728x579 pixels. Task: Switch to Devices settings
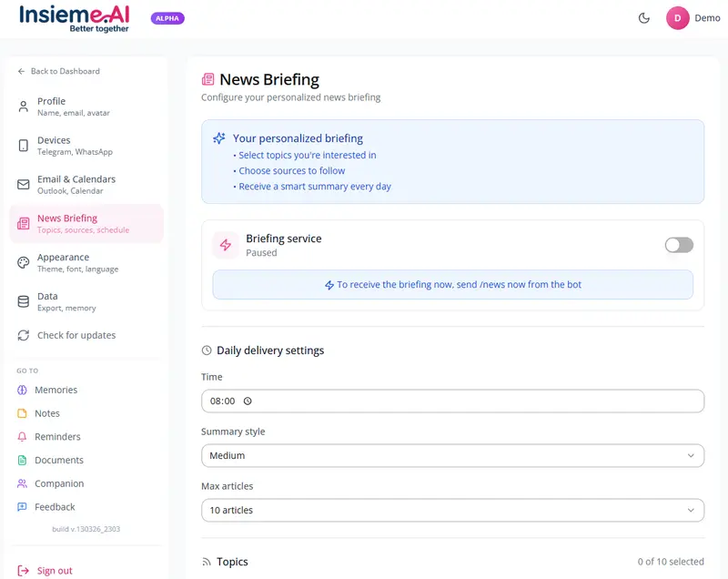[x=86, y=146]
